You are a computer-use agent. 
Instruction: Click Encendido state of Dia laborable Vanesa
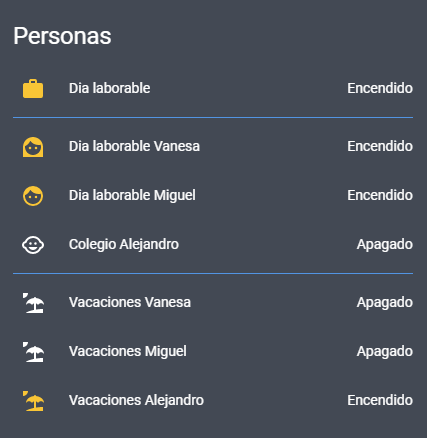point(380,146)
